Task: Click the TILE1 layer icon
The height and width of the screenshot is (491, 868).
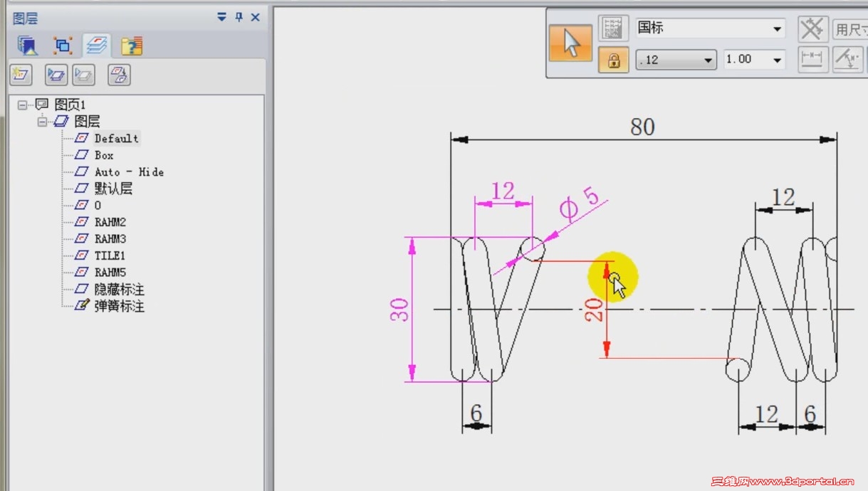Action: click(x=83, y=255)
